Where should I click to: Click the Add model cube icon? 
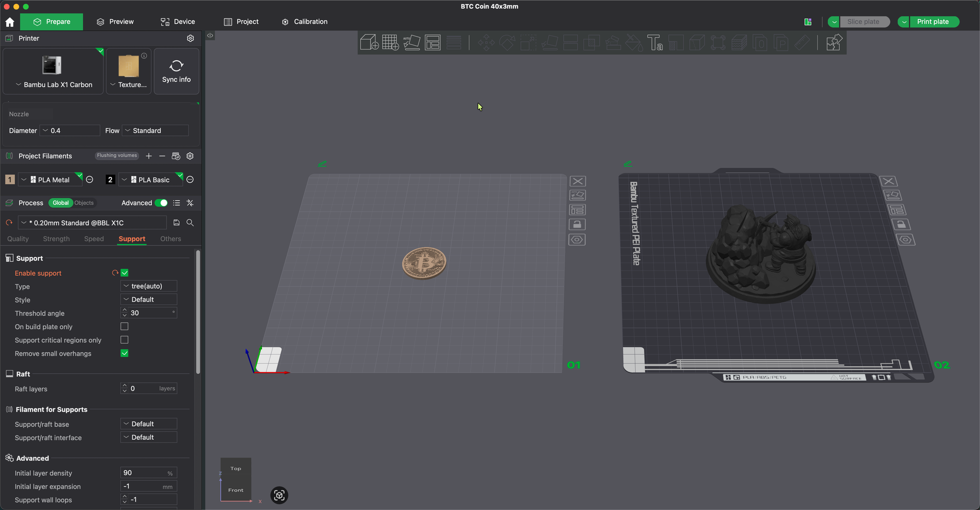pyautogui.click(x=369, y=43)
